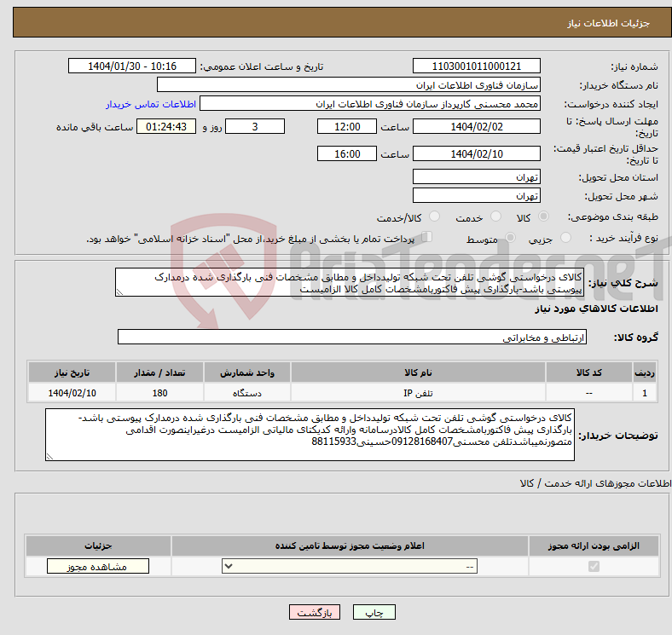Click need date cell 1404/02/10 in table
The image size is (672, 635).
click(x=72, y=393)
